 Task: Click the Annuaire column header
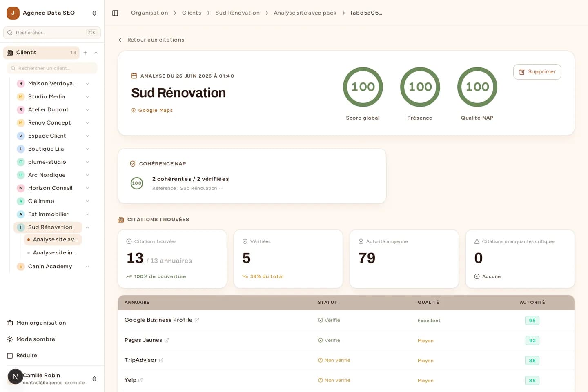(x=137, y=303)
